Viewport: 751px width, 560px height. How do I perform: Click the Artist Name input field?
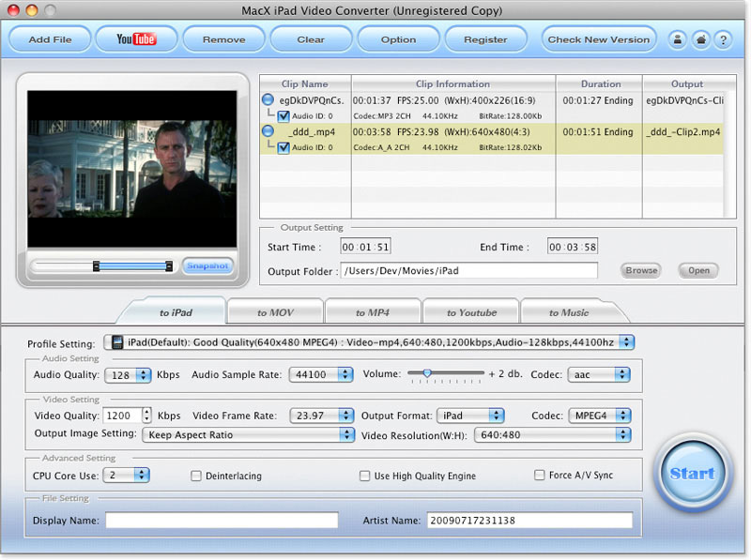click(x=529, y=521)
